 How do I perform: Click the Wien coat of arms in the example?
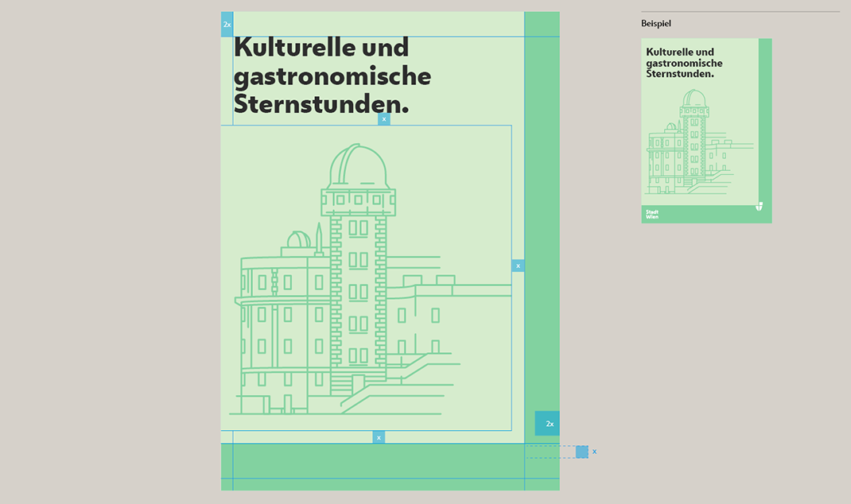(x=760, y=207)
